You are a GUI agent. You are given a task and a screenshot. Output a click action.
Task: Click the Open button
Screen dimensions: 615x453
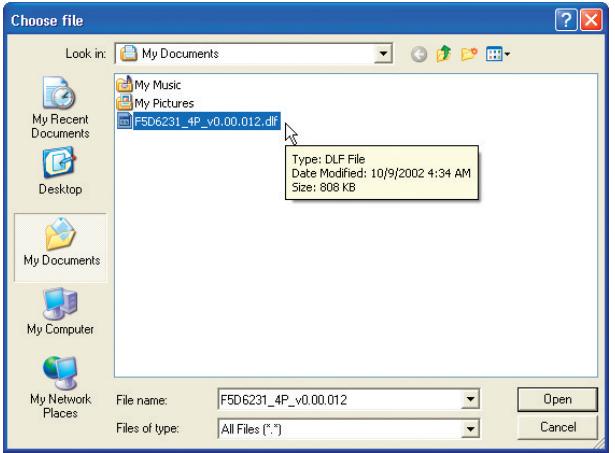557,399
